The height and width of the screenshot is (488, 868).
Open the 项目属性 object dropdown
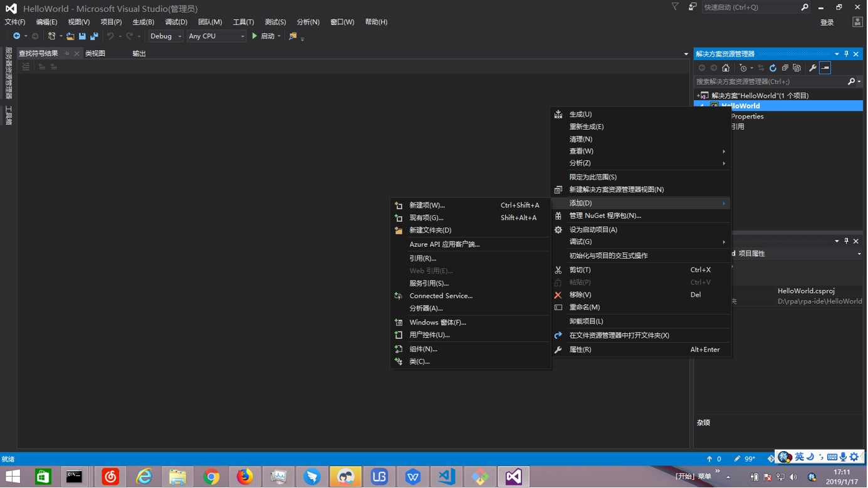pyautogui.click(x=859, y=254)
